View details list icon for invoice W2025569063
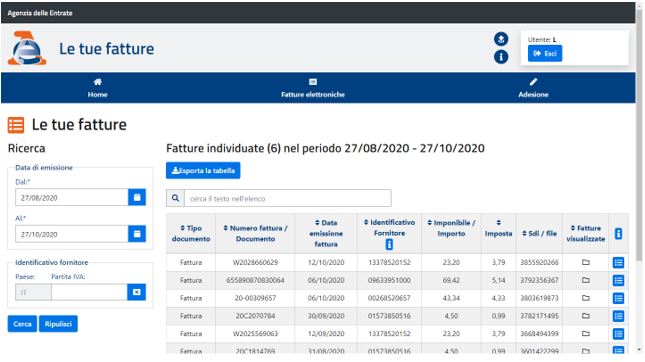 (618, 334)
